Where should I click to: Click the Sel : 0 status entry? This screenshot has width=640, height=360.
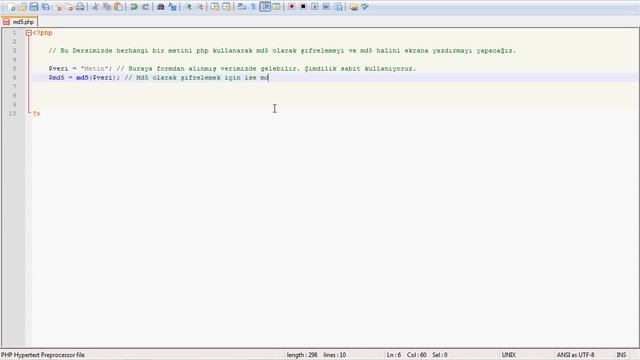tap(440, 355)
